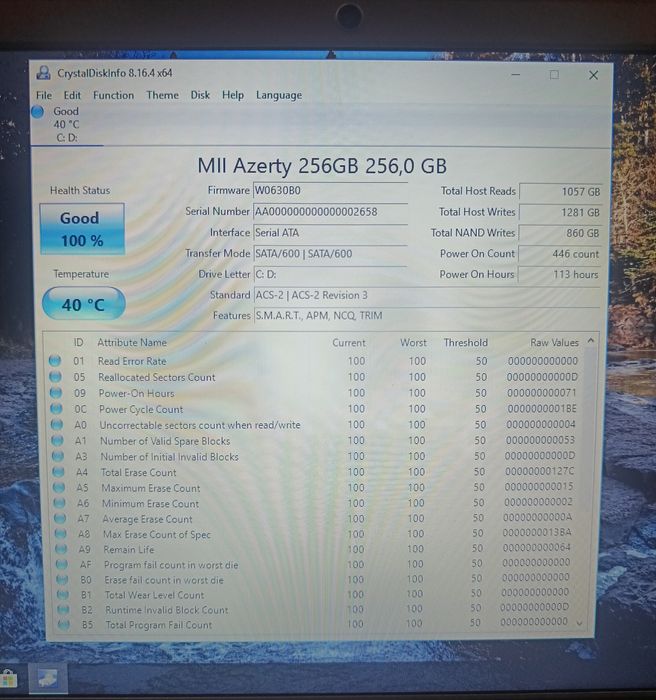Click status orb of Uncorrectable sectors count row
Screen dimensions: 656x700
(57, 425)
